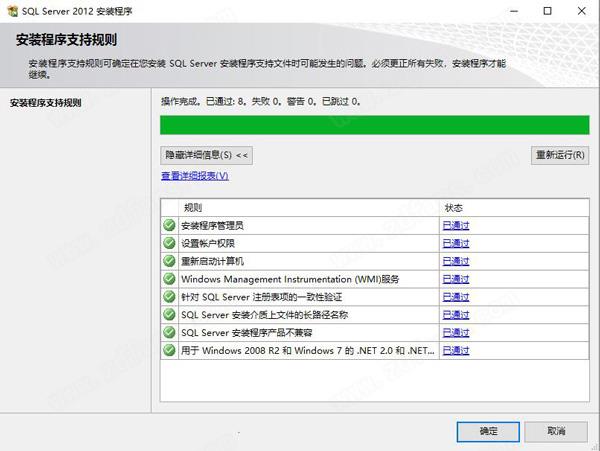
Task: Open 已通过 link for WMI服务 rule
Action: (x=456, y=279)
